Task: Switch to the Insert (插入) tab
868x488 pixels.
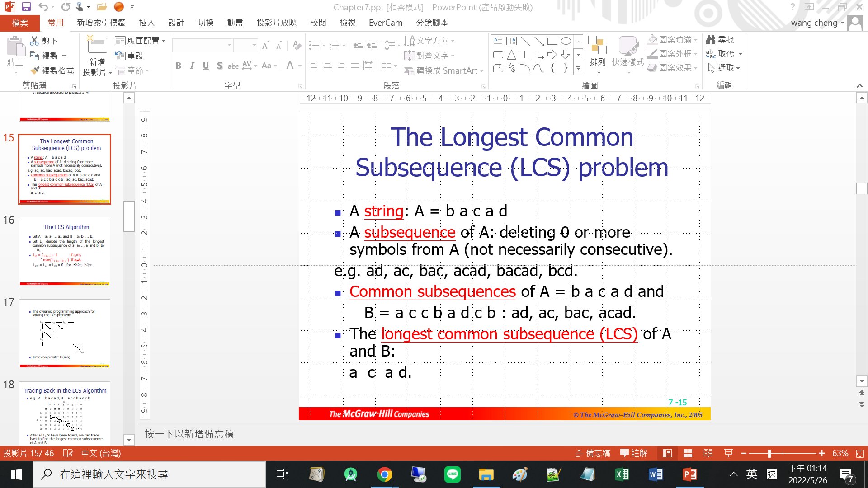Action: (x=147, y=23)
